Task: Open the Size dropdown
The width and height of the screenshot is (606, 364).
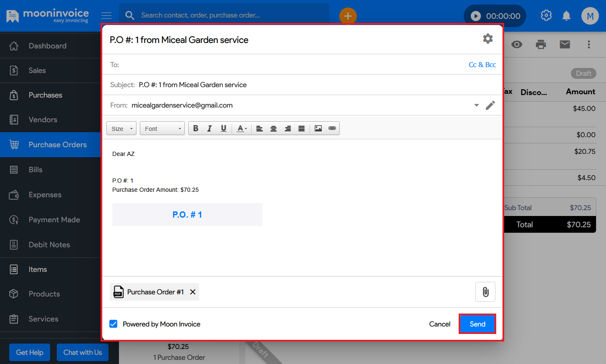Action: (121, 128)
